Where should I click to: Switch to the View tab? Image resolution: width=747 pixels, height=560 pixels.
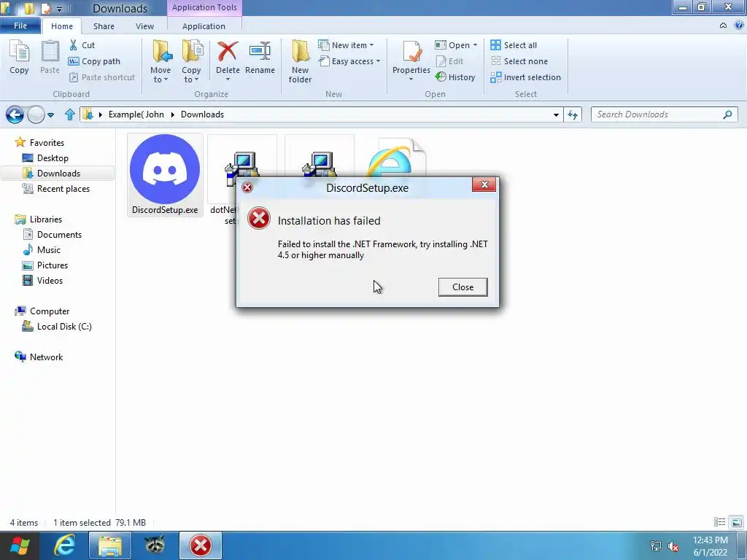(145, 26)
